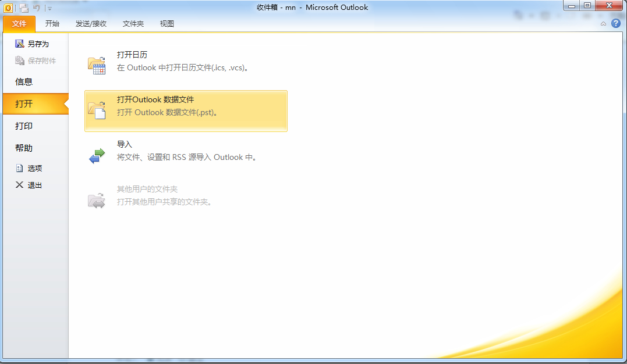
Task: Switch to the 视图 ribbon tab
Action: click(x=167, y=24)
